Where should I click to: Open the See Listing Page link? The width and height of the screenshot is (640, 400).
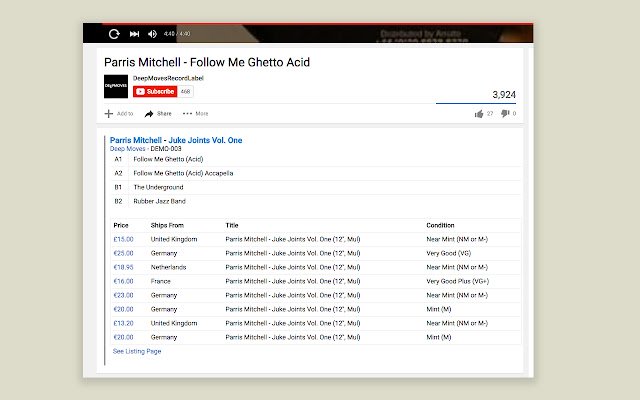coord(137,351)
